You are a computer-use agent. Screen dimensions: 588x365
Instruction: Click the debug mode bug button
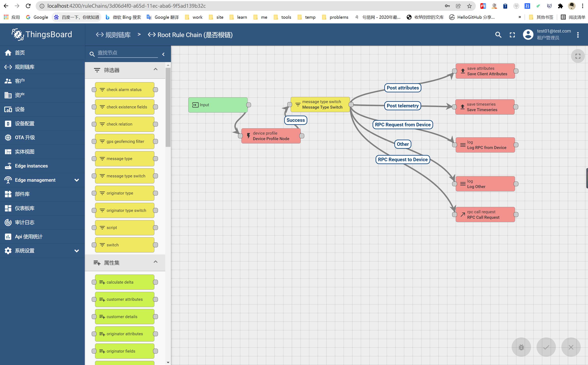[x=521, y=347]
